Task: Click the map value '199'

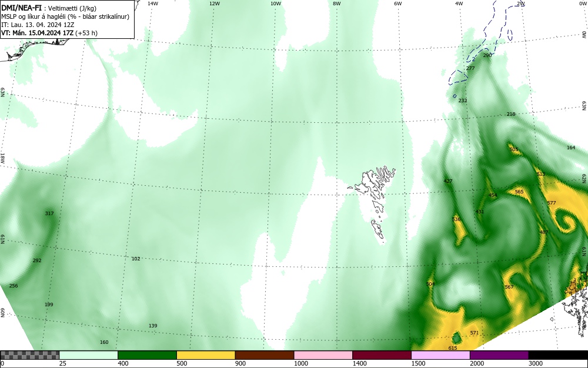Action: [x=49, y=305]
